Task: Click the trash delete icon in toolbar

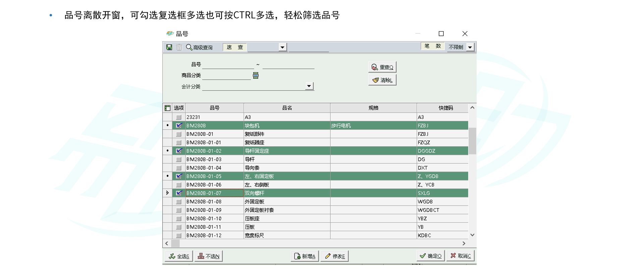Action: click(179, 47)
